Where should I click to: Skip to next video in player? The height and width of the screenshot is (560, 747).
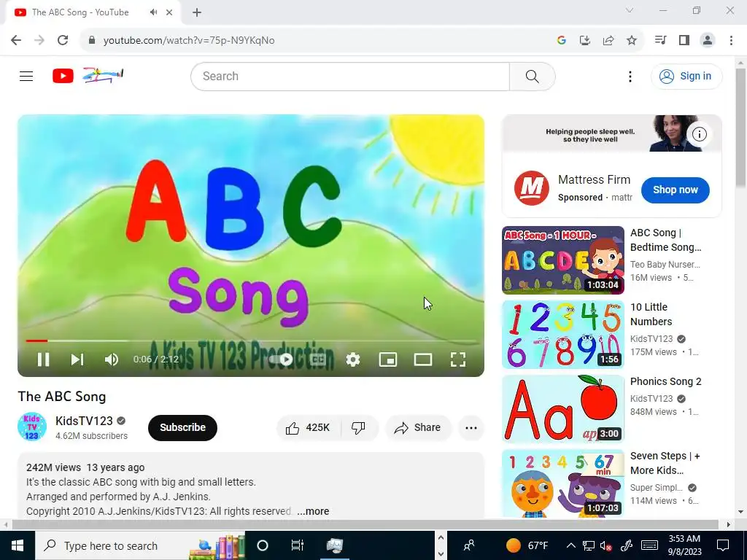click(x=77, y=359)
